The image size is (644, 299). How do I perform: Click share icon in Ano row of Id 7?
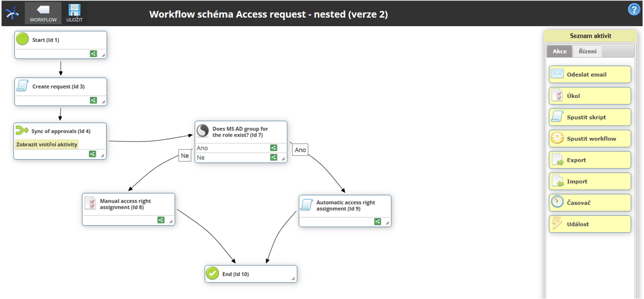(274, 148)
